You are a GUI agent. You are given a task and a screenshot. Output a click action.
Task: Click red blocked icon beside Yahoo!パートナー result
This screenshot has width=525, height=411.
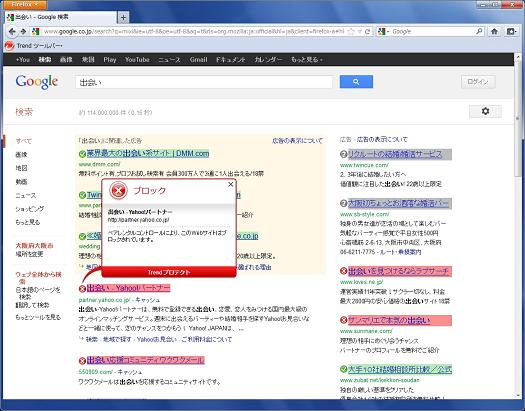tap(82, 288)
